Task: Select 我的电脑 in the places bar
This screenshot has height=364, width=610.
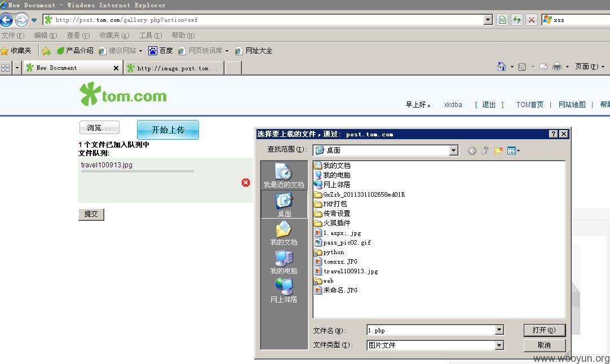Action: [284, 262]
